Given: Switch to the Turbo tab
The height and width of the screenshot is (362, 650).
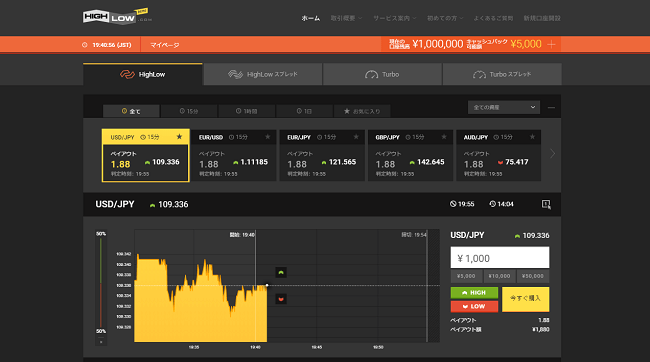Looking at the screenshot, I should click(382, 74).
